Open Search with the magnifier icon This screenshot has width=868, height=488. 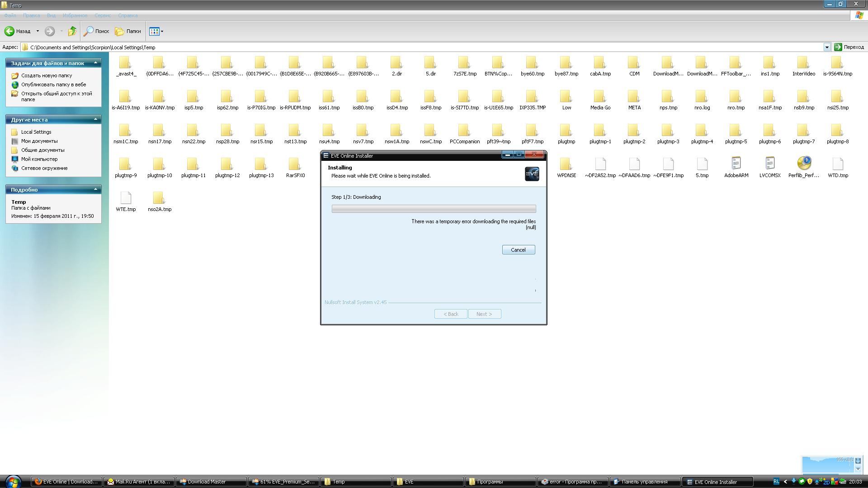click(89, 31)
